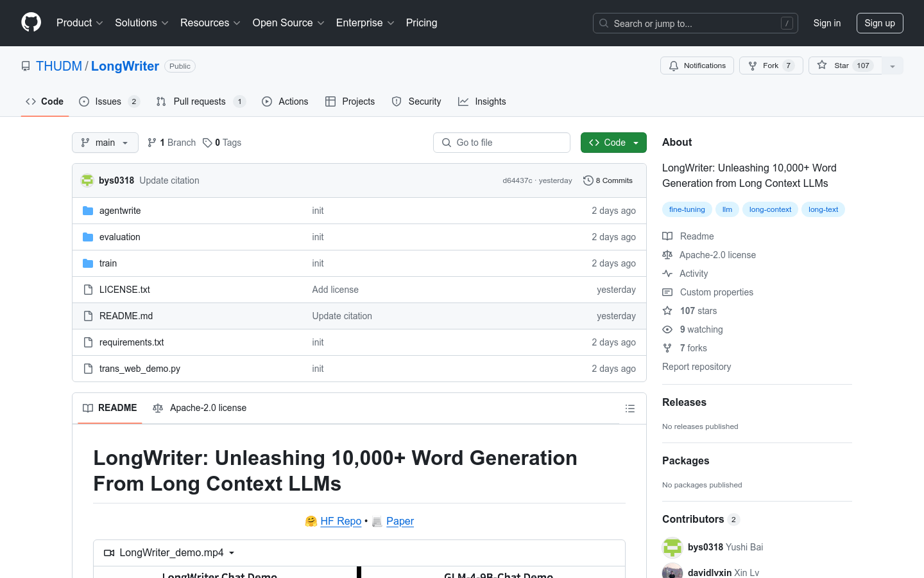
Task: Select the long-context topic tag
Action: pyautogui.click(x=770, y=209)
